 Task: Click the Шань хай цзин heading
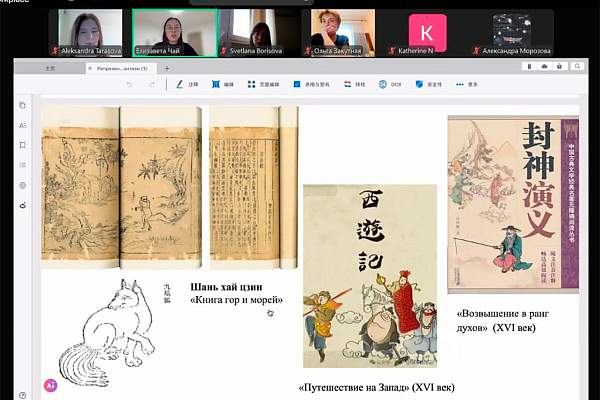click(226, 287)
